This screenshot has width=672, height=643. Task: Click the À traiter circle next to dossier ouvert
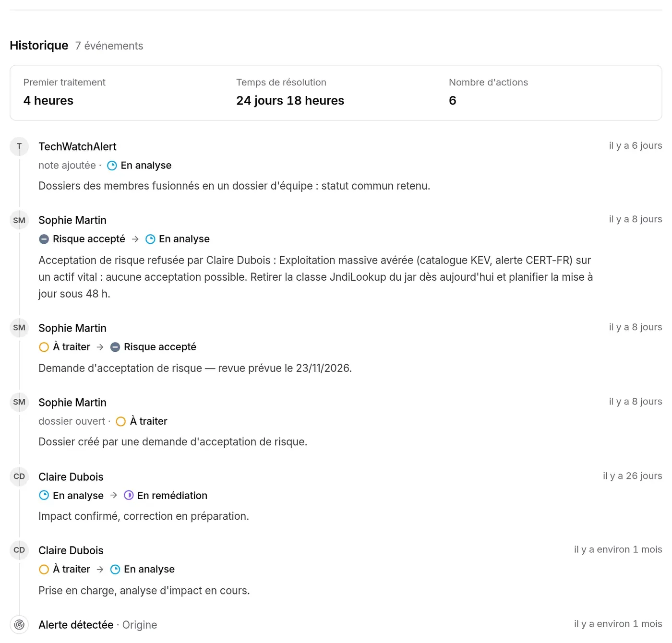coord(121,421)
